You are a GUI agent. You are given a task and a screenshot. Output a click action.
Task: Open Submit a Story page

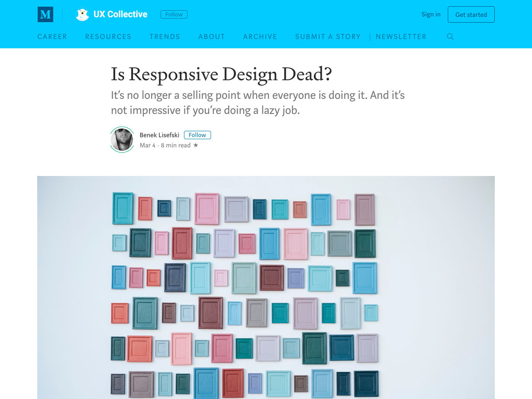[328, 37]
